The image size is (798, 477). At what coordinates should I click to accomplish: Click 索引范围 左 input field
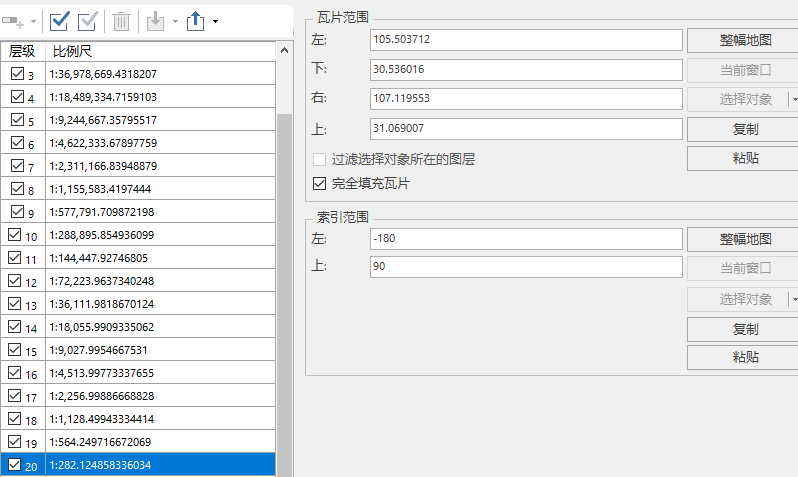point(526,239)
